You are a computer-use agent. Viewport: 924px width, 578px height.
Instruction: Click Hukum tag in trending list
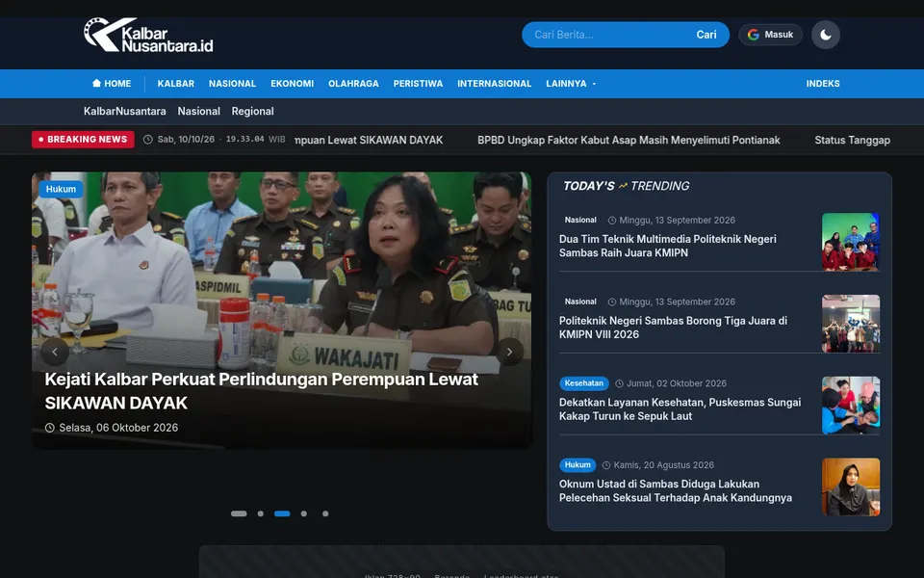pyautogui.click(x=577, y=464)
